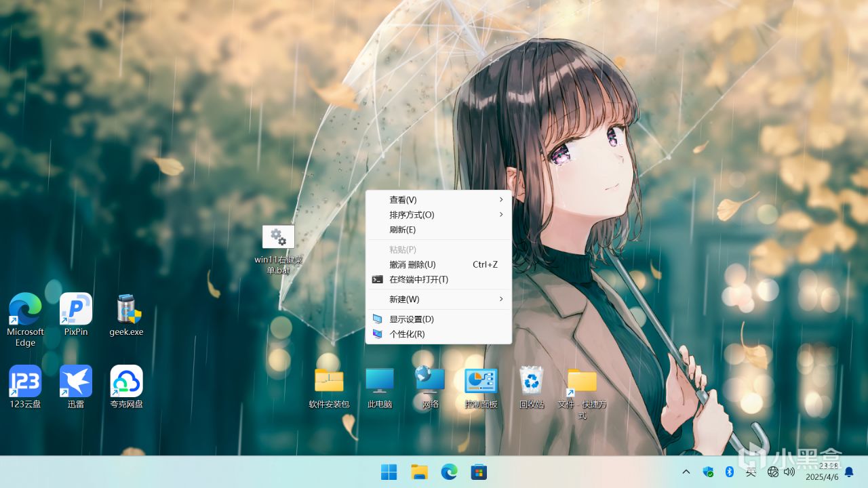Expand the 查看(V) submenu
The height and width of the screenshot is (488, 868).
(x=439, y=200)
